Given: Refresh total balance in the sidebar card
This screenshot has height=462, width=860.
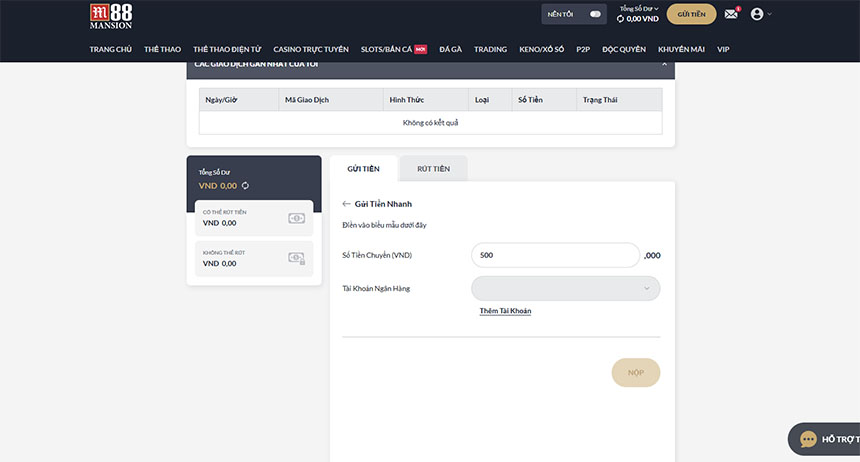Looking at the screenshot, I should (245, 186).
